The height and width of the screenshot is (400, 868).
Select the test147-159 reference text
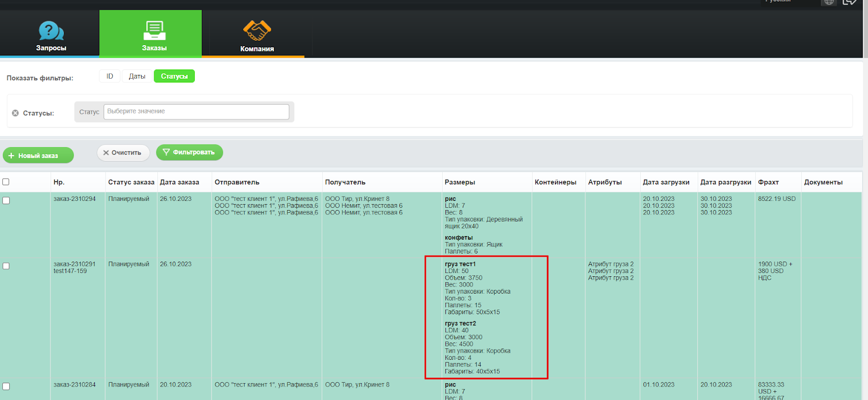pos(70,271)
